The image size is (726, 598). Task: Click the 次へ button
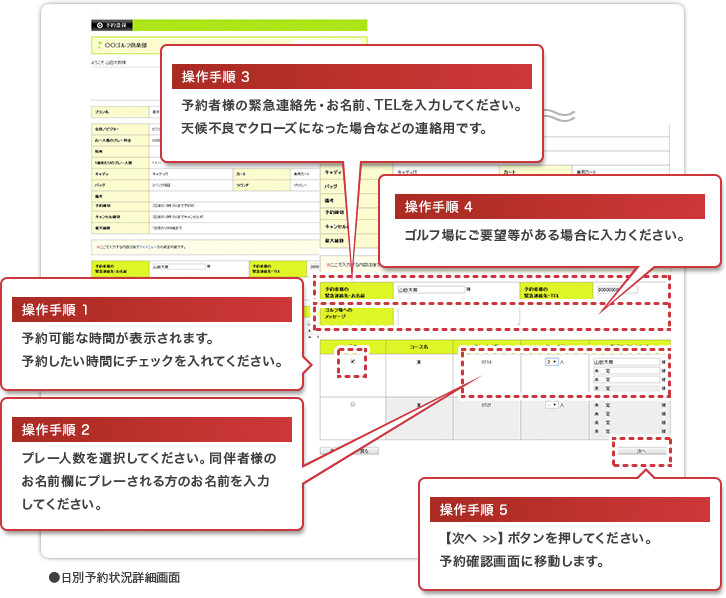(x=641, y=451)
